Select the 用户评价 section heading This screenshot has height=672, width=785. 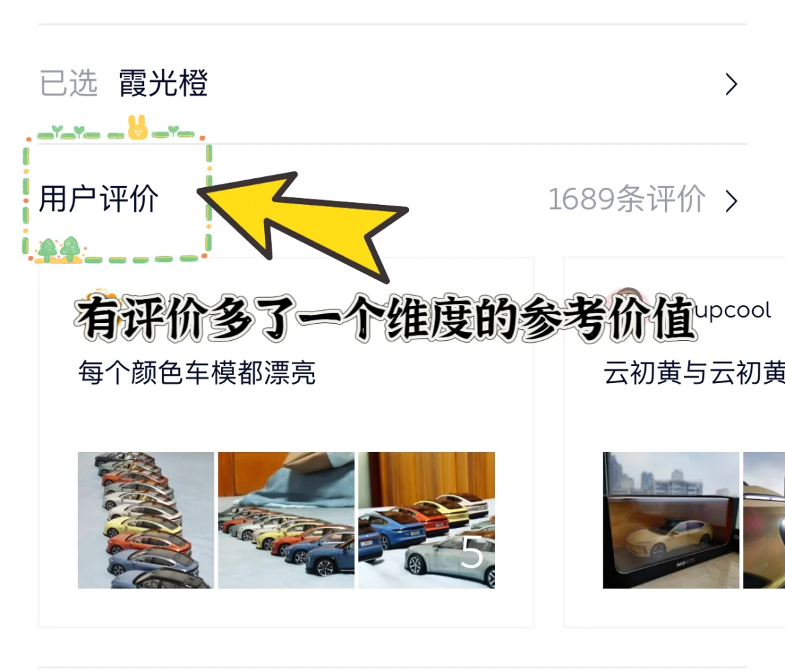coord(98,199)
